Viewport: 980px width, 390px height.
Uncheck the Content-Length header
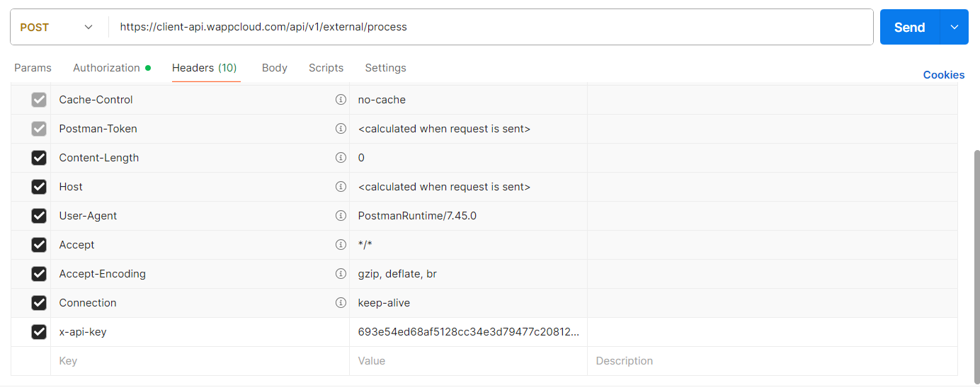(39, 158)
